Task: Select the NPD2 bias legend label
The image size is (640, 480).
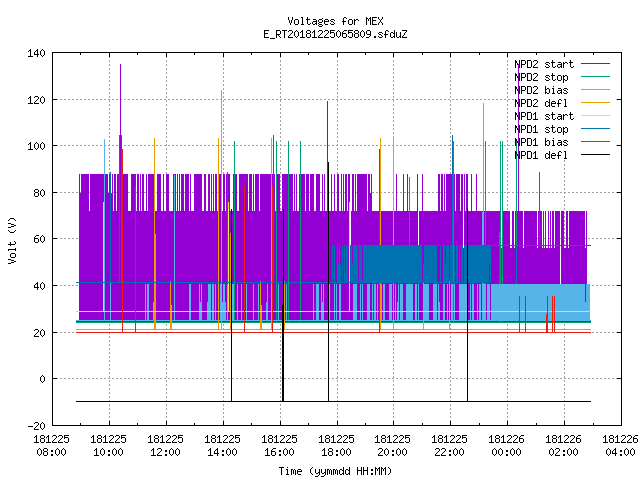Action: pos(541,90)
